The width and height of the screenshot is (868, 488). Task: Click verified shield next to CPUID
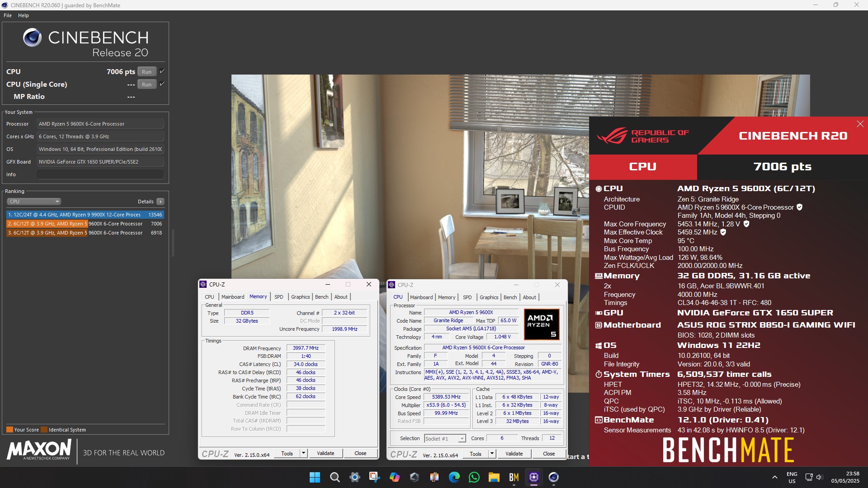click(x=799, y=207)
